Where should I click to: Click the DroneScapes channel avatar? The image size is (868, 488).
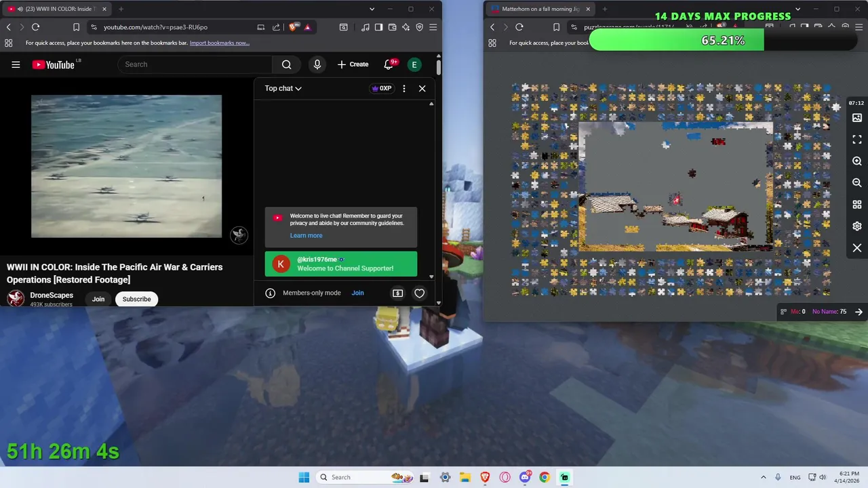point(16,298)
